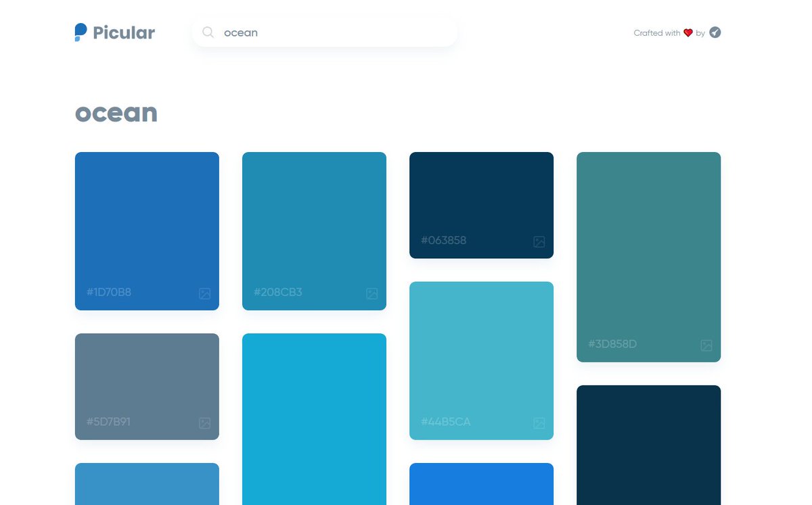Image resolution: width=812 pixels, height=505 pixels.
Task: Select the partial blue swatch below #5D7B91
Action: pos(147,484)
